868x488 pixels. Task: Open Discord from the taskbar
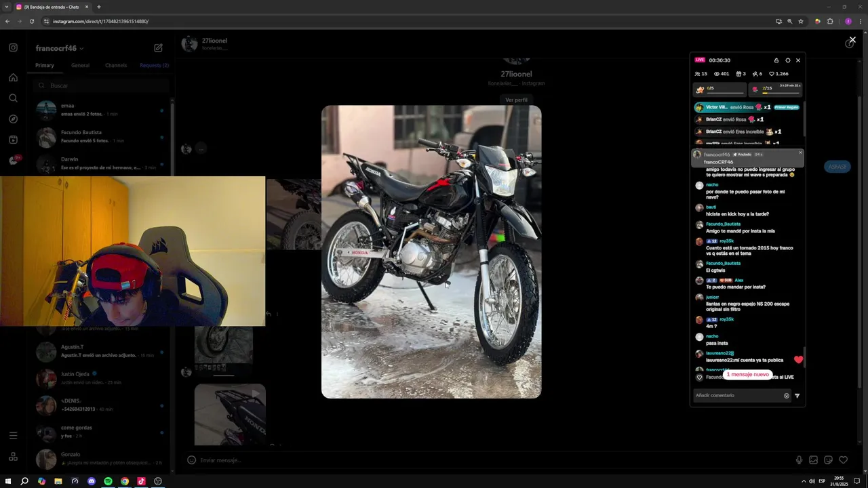(92, 481)
